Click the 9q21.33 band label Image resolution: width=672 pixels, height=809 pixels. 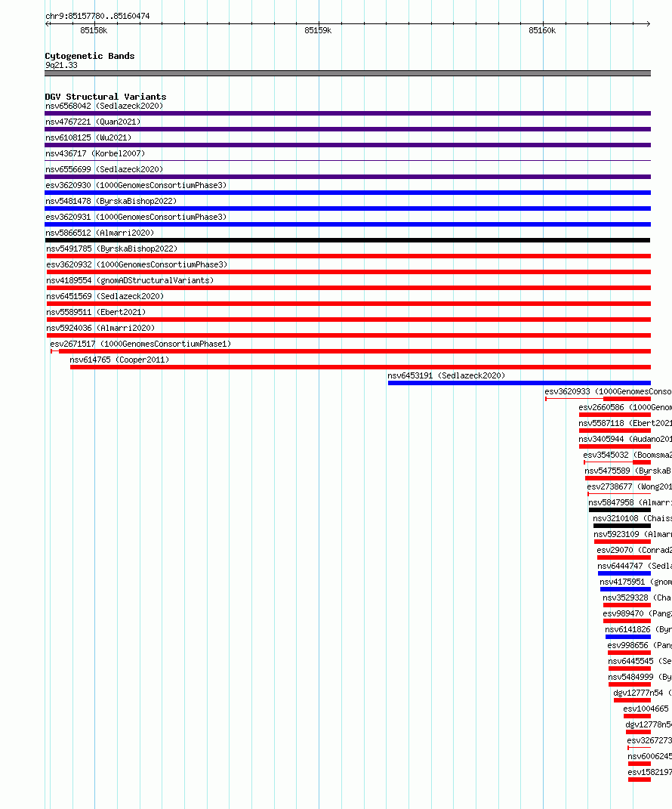pos(61,65)
